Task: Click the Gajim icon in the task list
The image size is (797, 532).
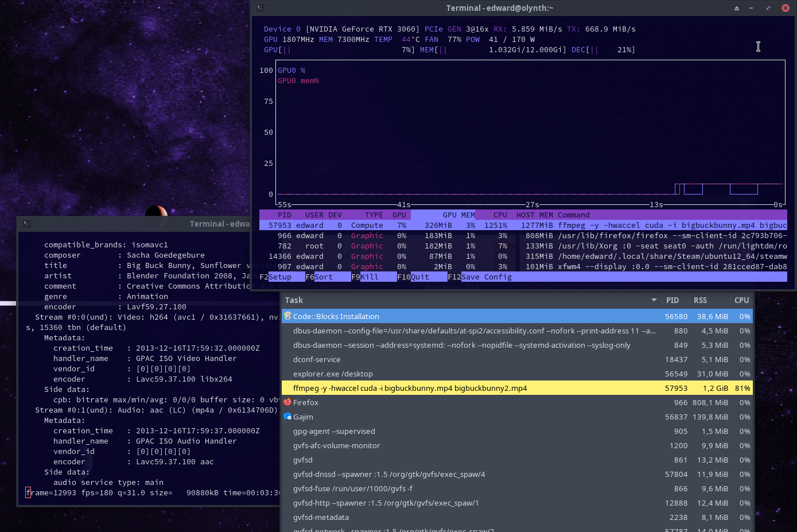Action: 287,417
